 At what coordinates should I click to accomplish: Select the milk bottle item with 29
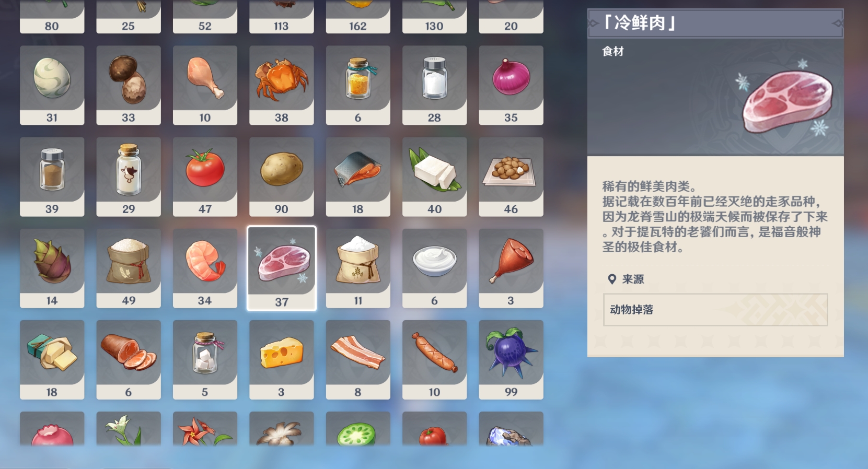coord(129,177)
